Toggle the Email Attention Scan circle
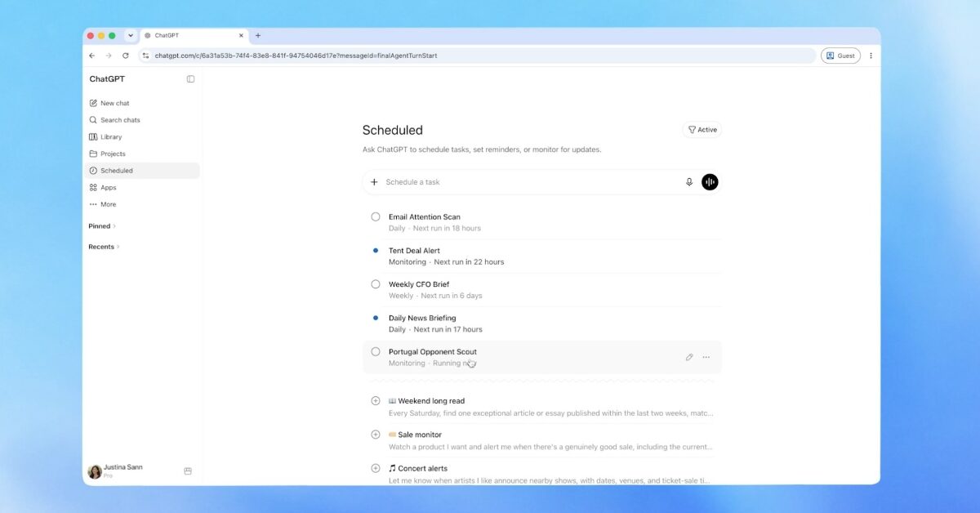 pos(376,216)
